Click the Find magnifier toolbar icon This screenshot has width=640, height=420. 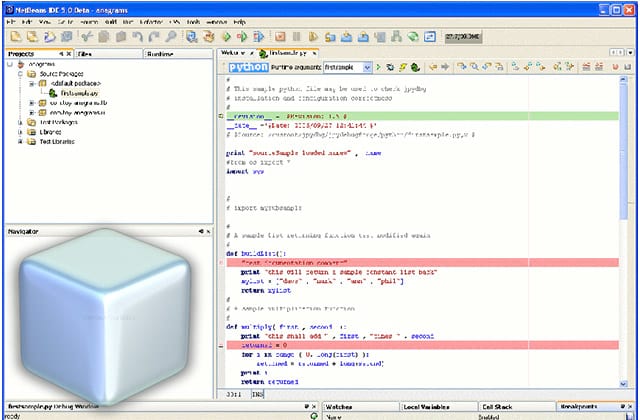point(171,37)
